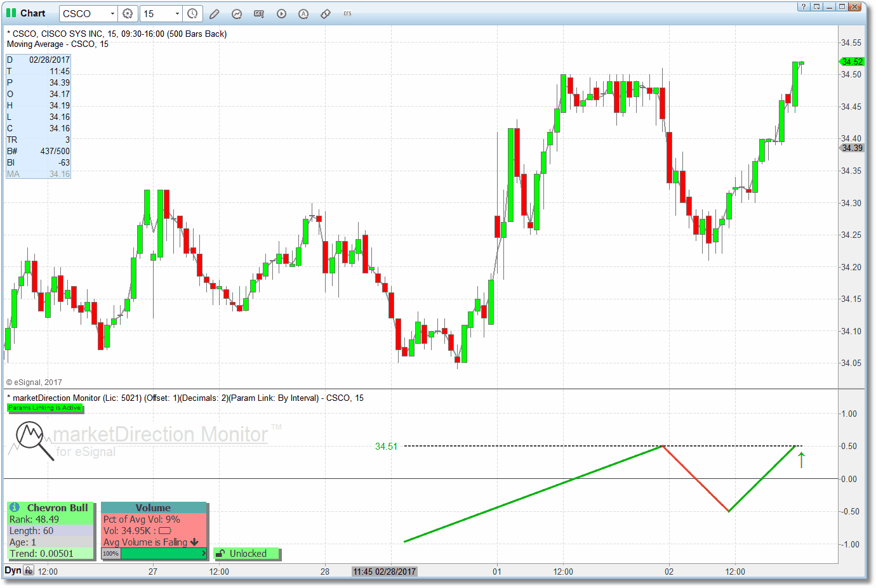Click the Chevron Bull header label
Image resolution: width=876 pixels, height=588 pixels.
click(x=57, y=507)
